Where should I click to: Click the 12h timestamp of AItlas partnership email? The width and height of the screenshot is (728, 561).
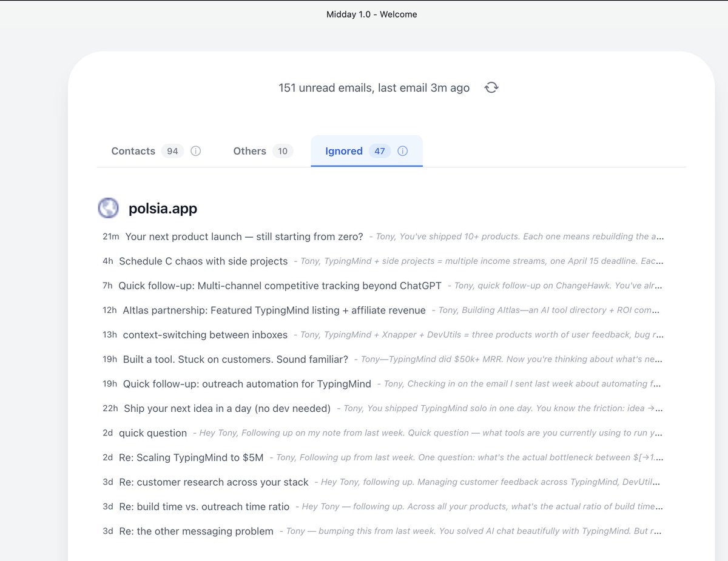tap(110, 311)
